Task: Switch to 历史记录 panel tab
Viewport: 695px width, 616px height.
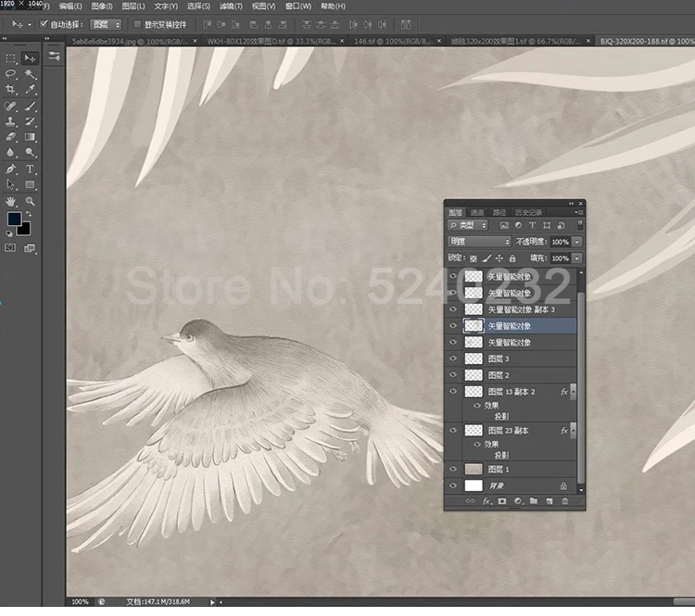Action: click(x=528, y=213)
